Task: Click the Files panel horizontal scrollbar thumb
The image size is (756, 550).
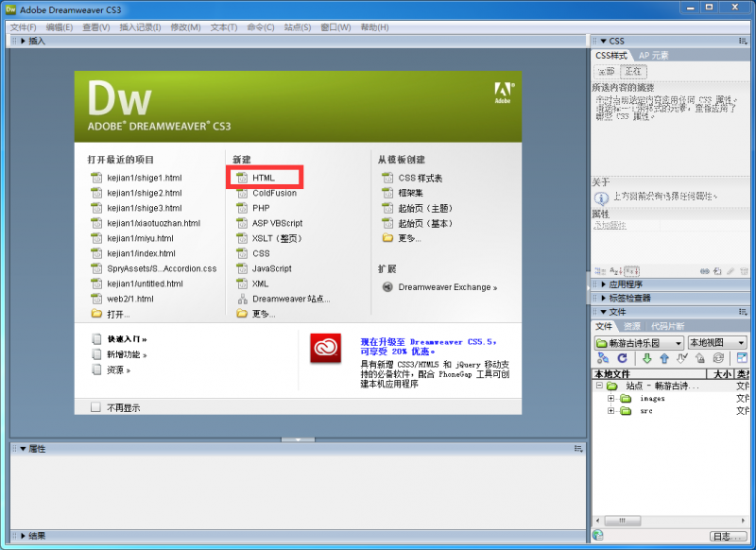Action: click(623, 521)
